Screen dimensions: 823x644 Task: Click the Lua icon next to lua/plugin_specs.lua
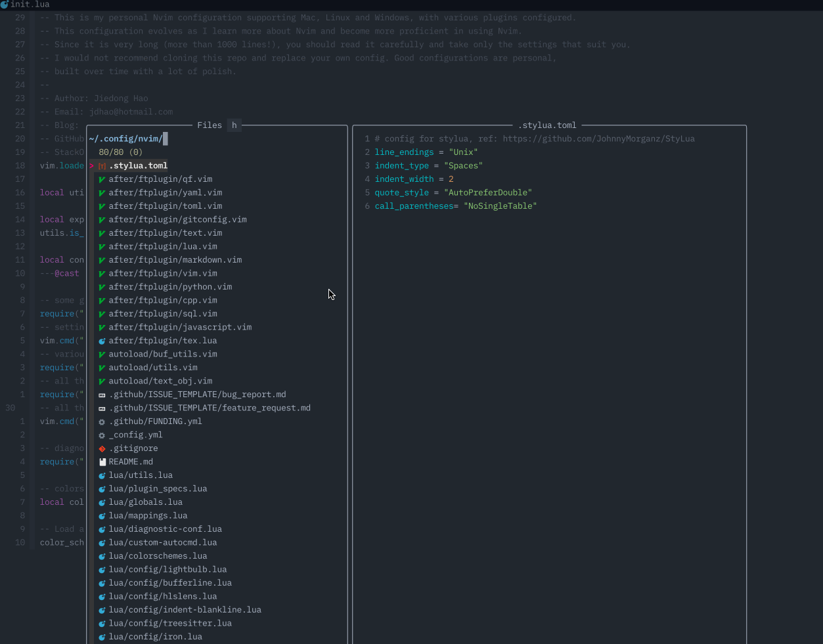(x=101, y=488)
